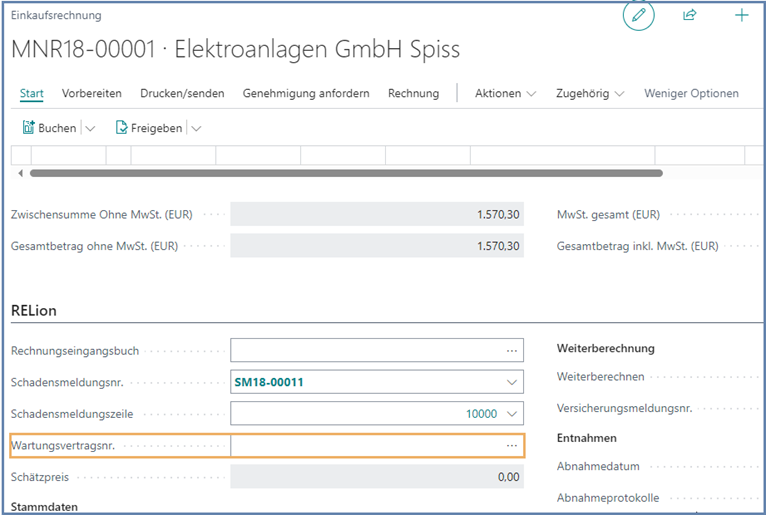The height and width of the screenshot is (515, 766).
Task: Click the RELion section heading
Action: pyautogui.click(x=34, y=311)
